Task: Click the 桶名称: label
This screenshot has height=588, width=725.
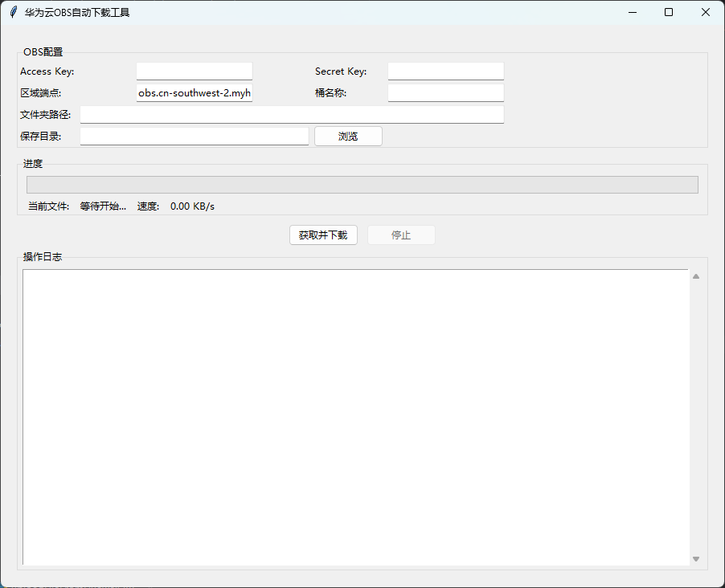Action: click(330, 93)
